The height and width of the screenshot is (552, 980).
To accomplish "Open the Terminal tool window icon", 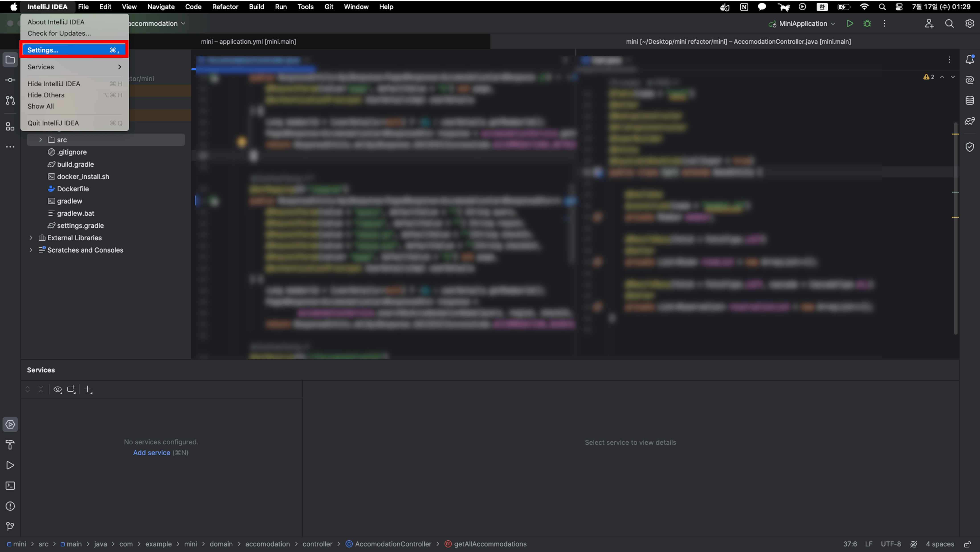I will [10, 486].
